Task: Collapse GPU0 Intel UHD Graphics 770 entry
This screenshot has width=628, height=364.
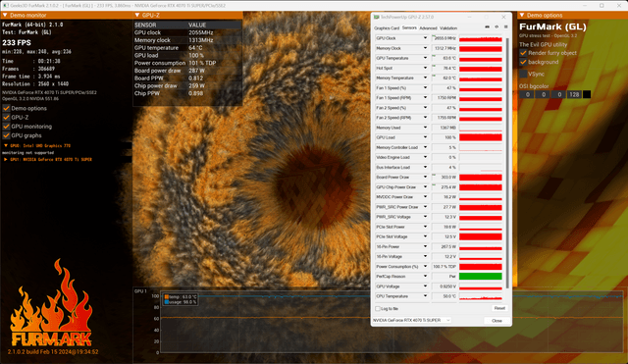Action: 6,146
